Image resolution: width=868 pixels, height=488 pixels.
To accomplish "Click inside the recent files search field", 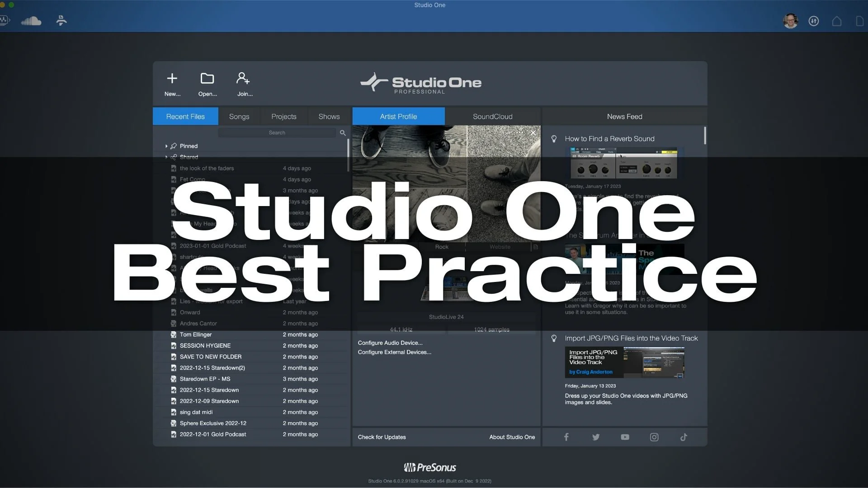I will [277, 132].
